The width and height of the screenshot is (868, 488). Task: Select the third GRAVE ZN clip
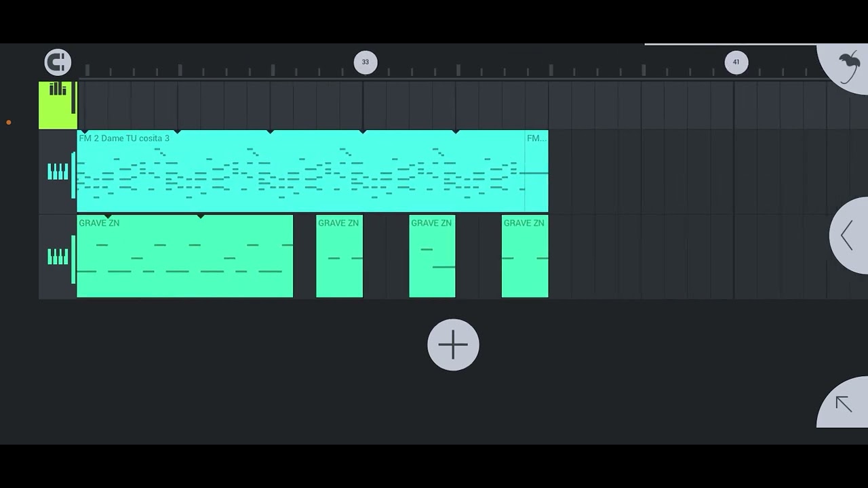[x=432, y=256]
